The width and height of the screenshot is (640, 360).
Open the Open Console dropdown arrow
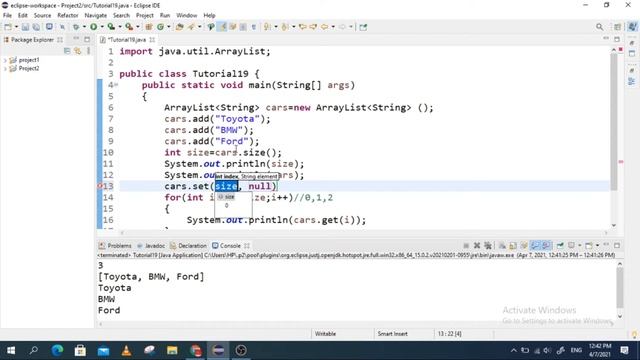click(x=597, y=245)
